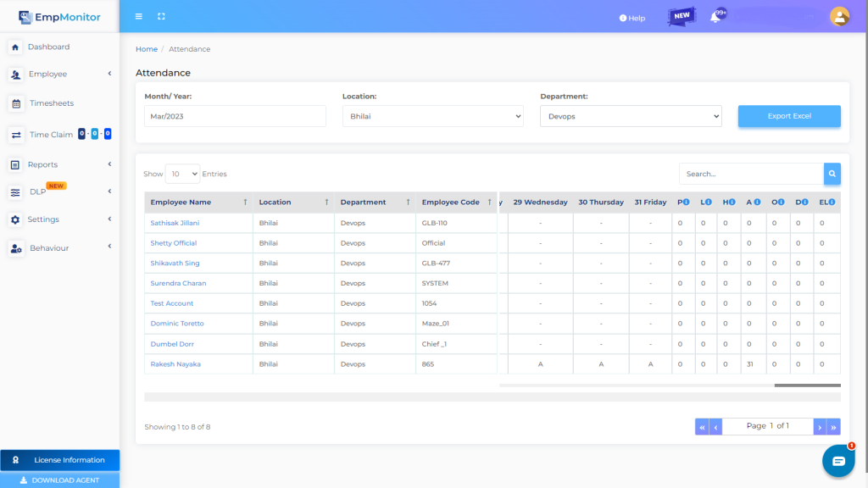This screenshot has width=868, height=488.
Task: Click the info icon next to A column
Action: coord(757,202)
